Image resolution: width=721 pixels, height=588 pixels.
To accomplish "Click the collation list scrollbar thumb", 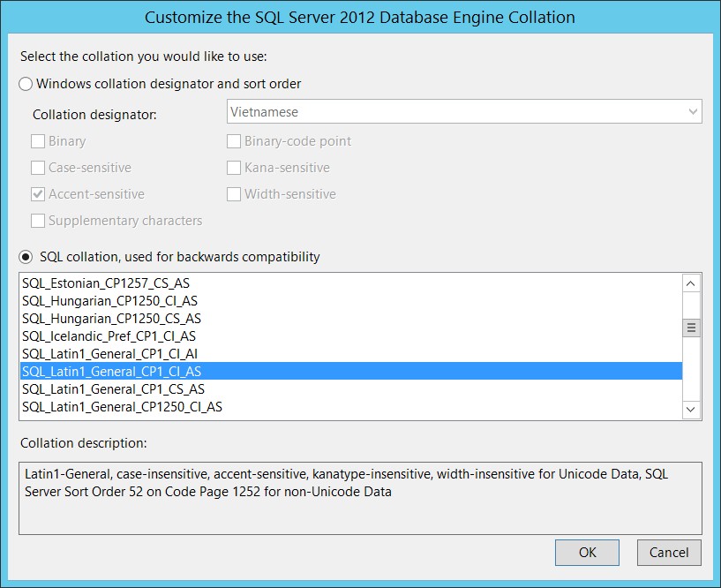I will pos(691,328).
